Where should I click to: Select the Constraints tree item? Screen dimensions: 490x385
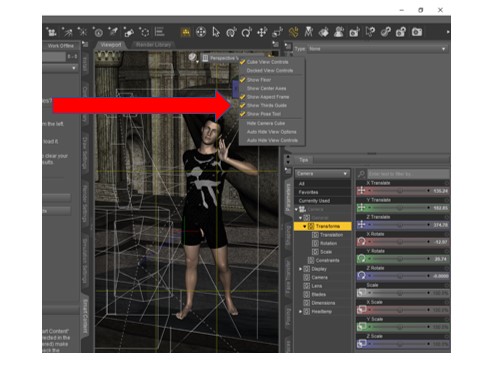pos(324,260)
